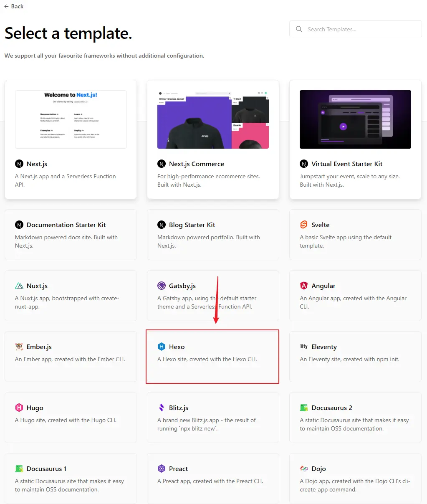Click the Svelte logo icon
This screenshot has height=504, width=427.
click(304, 225)
